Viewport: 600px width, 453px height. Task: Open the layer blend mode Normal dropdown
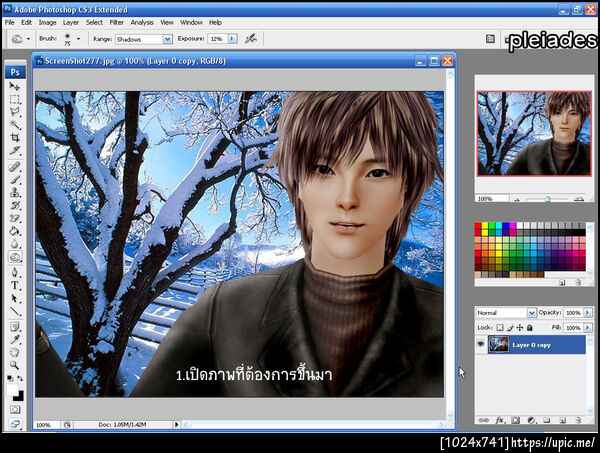506,313
